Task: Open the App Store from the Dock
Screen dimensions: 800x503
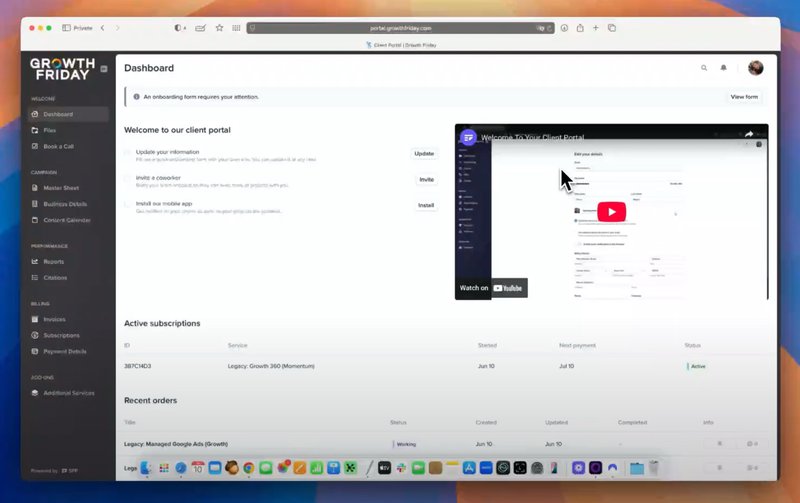Action: pos(469,468)
